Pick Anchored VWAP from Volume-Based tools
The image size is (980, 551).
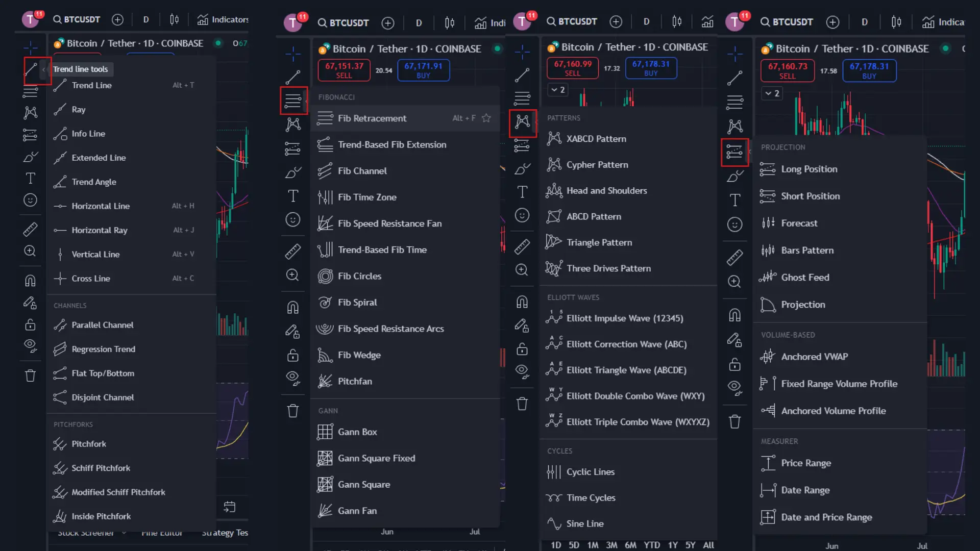(841, 357)
